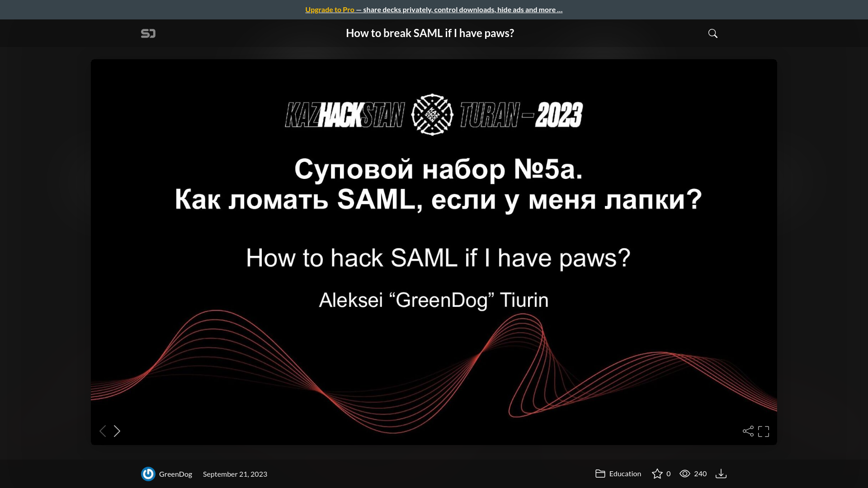Click the star/favorite icon
The width and height of the screenshot is (868, 488).
[657, 473]
